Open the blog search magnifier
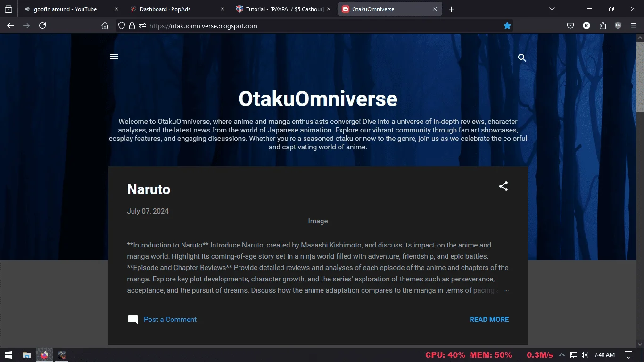The image size is (644, 362). point(522,58)
